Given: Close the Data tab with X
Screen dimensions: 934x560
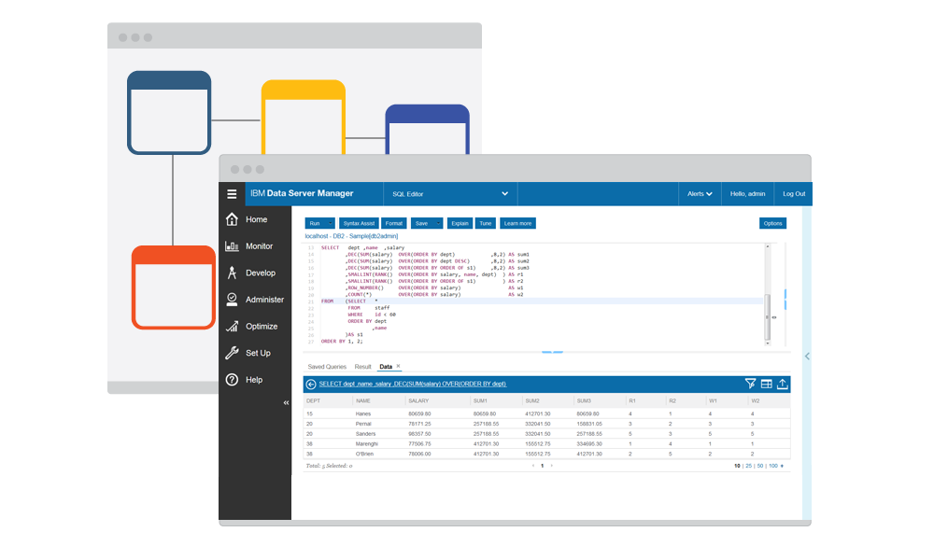Looking at the screenshot, I should [398, 366].
